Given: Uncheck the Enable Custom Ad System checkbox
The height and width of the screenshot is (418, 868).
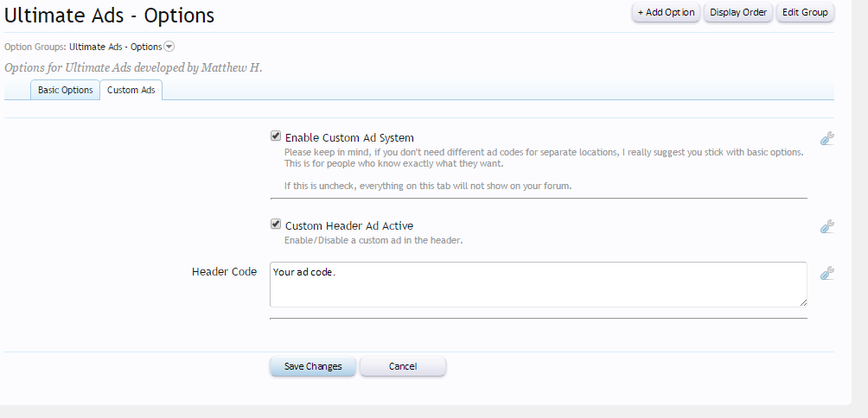Looking at the screenshot, I should [276, 136].
